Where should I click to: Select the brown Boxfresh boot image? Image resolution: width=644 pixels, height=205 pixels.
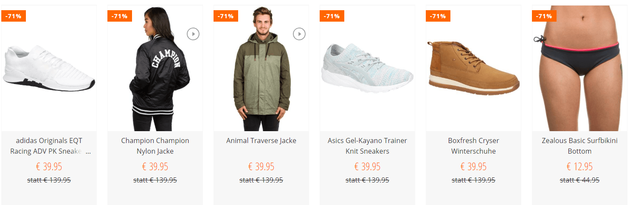click(x=473, y=68)
